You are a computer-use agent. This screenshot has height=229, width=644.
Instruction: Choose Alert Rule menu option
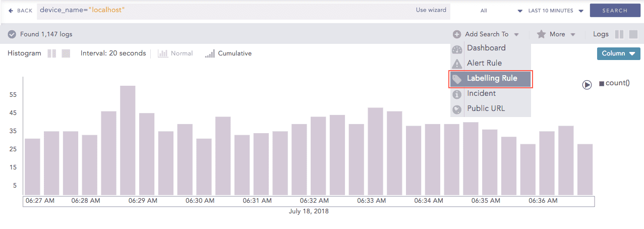pos(484,63)
